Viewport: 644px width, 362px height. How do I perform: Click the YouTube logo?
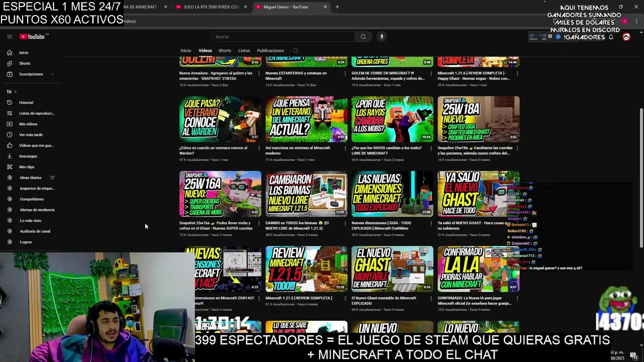tap(33, 37)
